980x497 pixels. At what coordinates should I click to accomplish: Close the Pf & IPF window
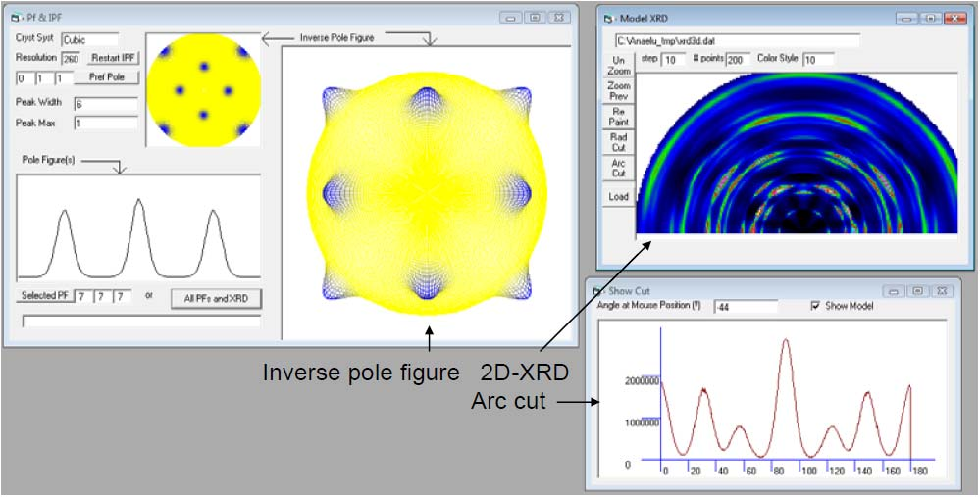(x=557, y=18)
